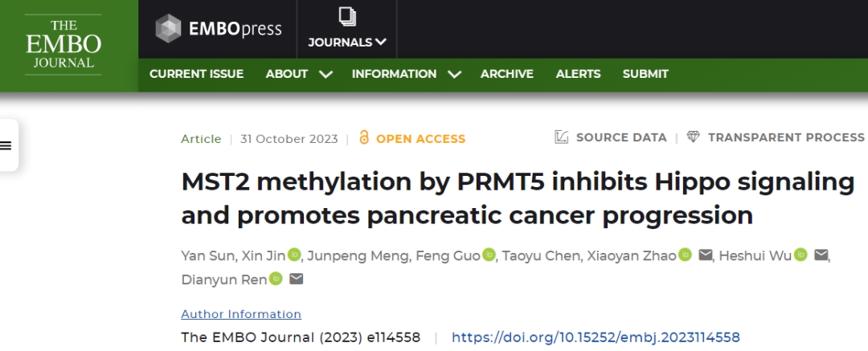Image resolution: width=868 pixels, height=351 pixels.
Task: Click the sidebar hamburger menu icon
Action: [6, 145]
